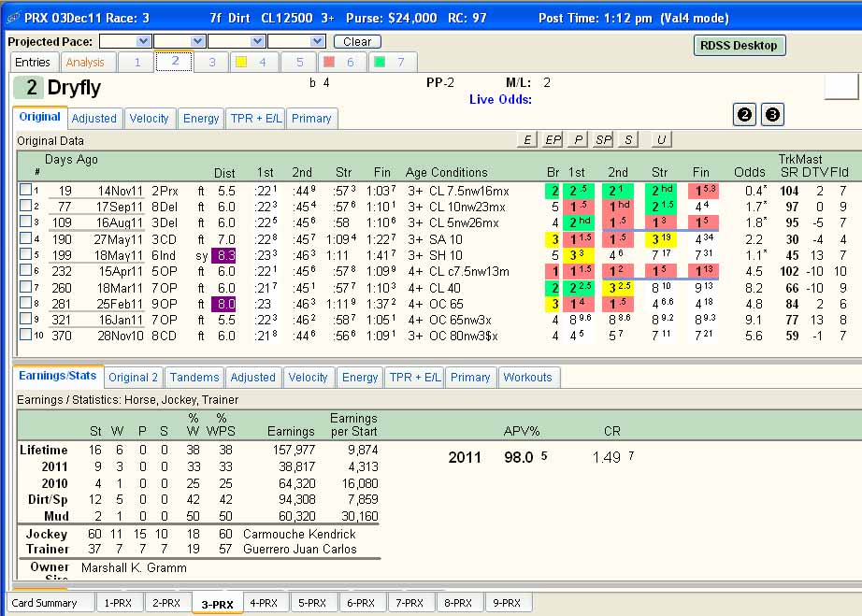This screenshot has width=862, height=616.
Task: Open the Tandems tab
Action: pyautogui.click(x=194, y=377)
